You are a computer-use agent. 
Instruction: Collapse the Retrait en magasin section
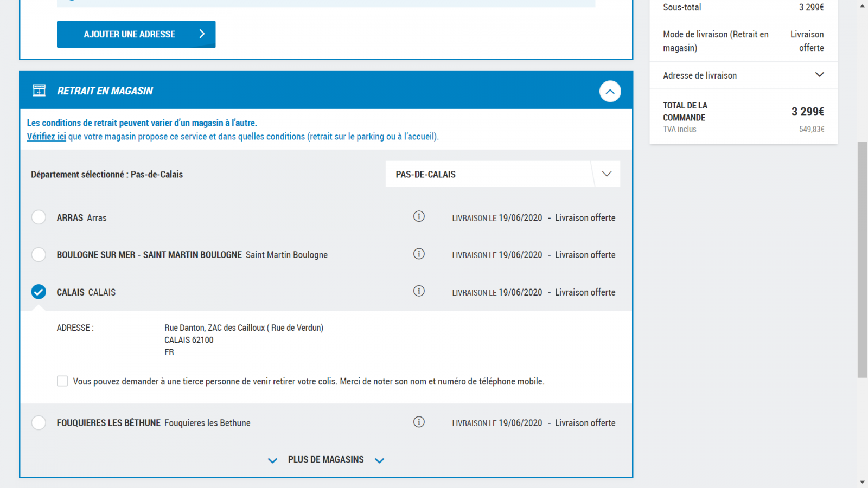coord(610,91)
